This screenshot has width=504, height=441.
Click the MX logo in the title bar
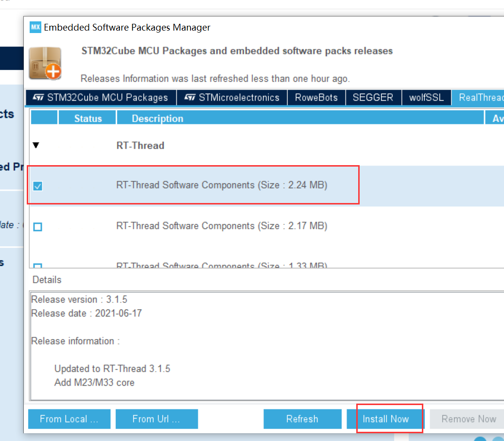pyautogui.click(x=35, y=28)
